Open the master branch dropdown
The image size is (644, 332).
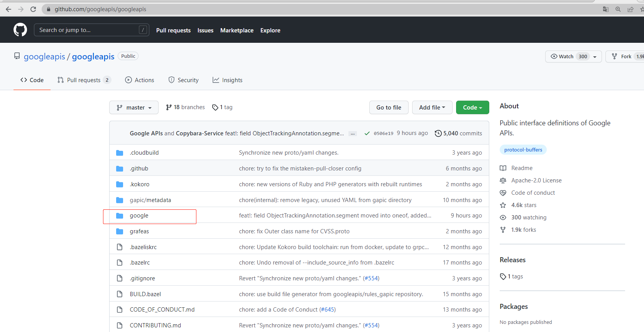134,108
